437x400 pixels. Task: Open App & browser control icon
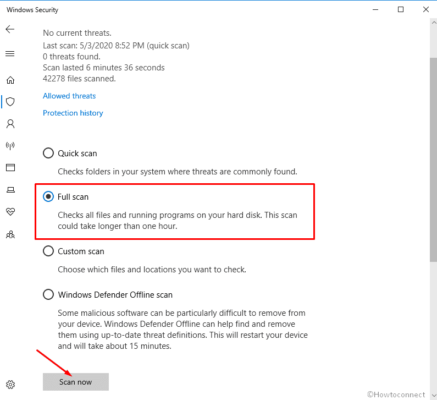[x=10, y=167]
